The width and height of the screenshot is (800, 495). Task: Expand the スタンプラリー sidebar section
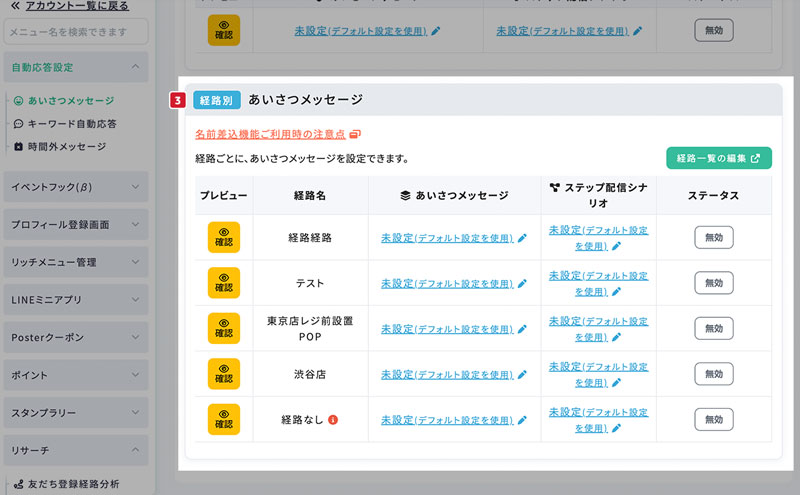(75, 412)
